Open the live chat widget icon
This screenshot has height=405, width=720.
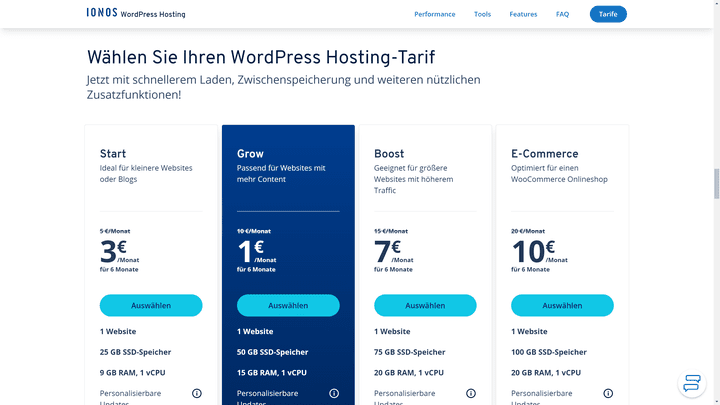tap(692, 383)
